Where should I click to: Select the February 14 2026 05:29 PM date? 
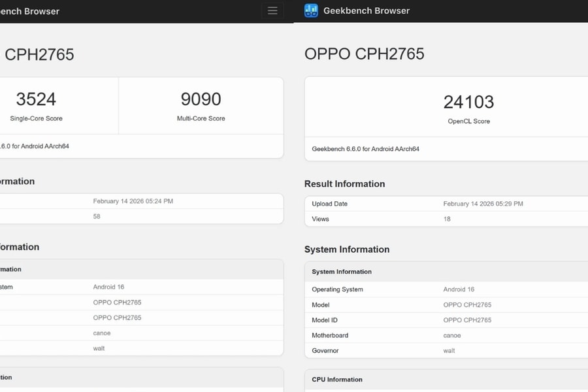pos(483,204)
